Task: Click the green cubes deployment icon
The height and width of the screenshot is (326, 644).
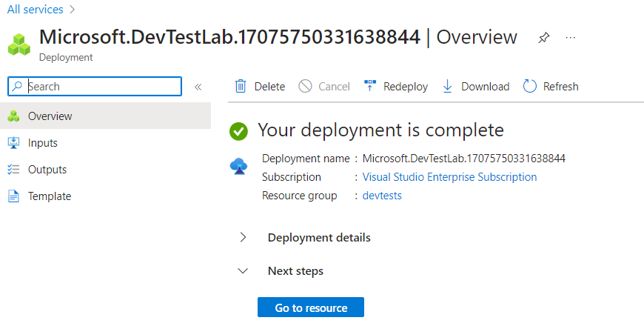Action: [19, 44]
